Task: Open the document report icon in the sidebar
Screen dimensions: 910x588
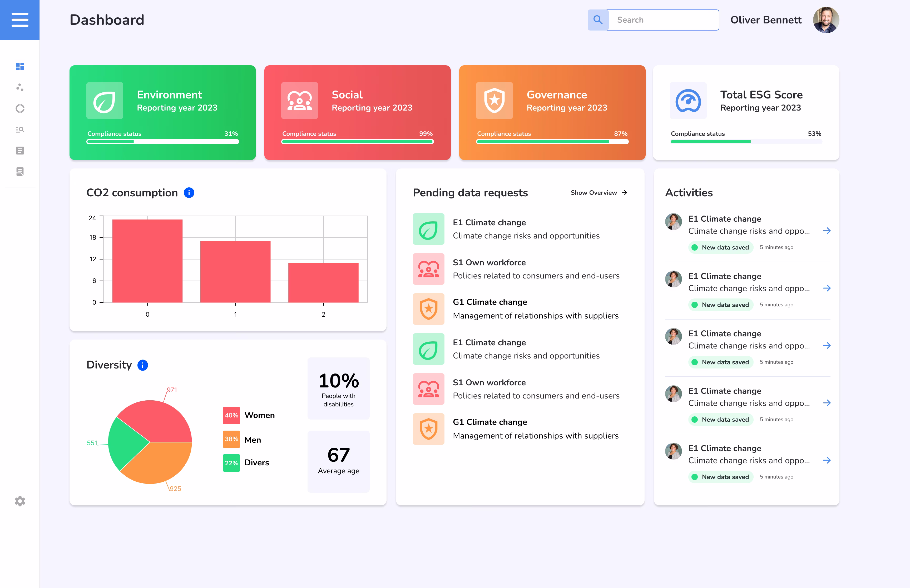Action: (x=20, y=151)
